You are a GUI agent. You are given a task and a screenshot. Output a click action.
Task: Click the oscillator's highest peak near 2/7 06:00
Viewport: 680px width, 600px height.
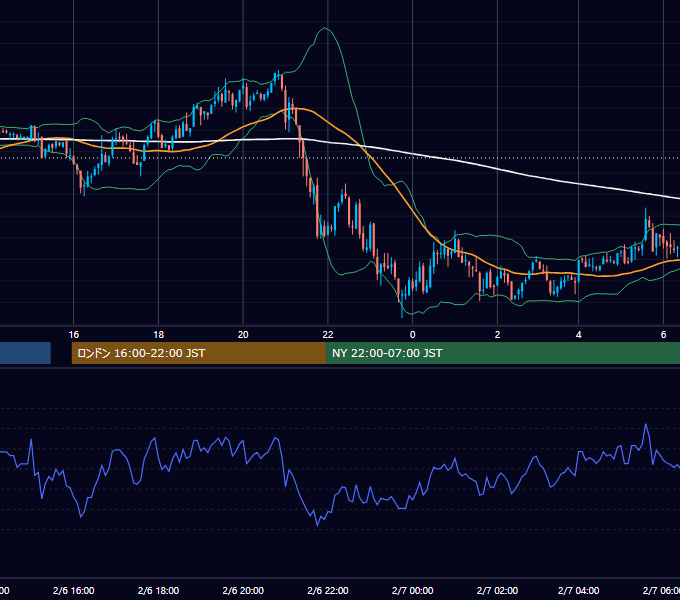[x=646, y=424]
